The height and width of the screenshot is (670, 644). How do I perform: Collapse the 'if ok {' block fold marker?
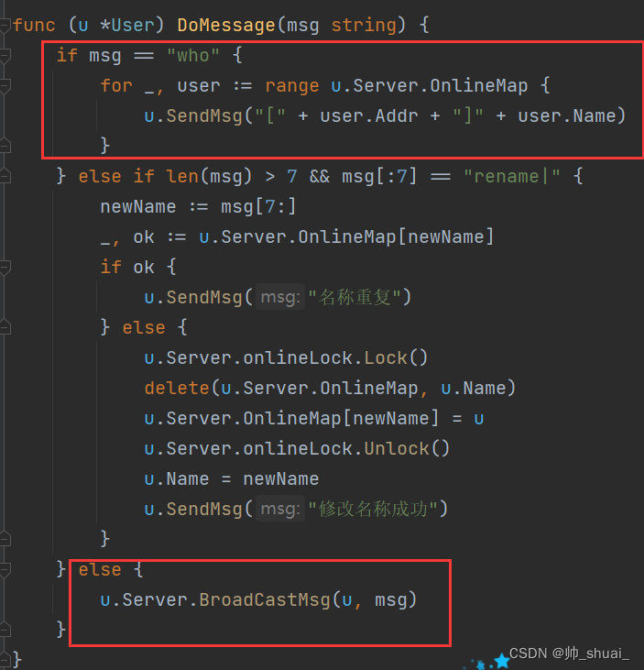point(5,268)
